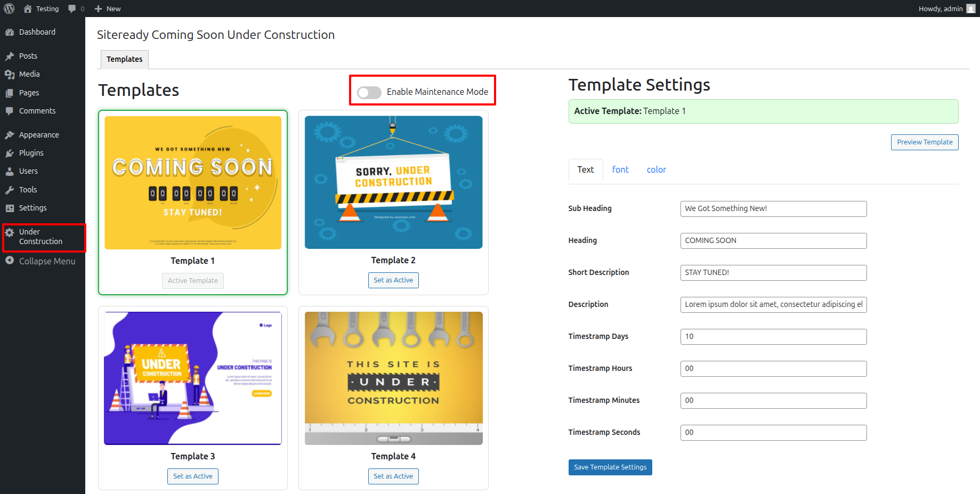Viewport: 980px width, 494px height.
Task: Open Media library icon in sidebar
Action: coord(10,74)
